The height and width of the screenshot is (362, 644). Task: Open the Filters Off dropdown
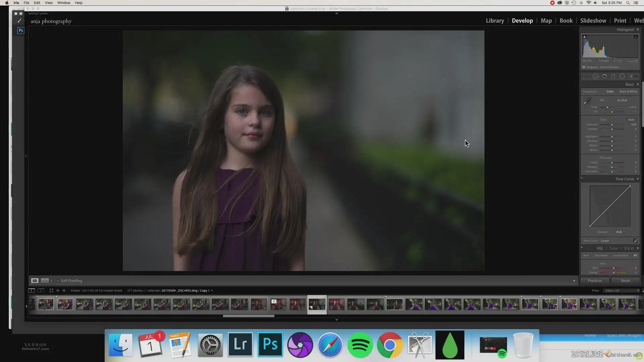coord(622,291)
